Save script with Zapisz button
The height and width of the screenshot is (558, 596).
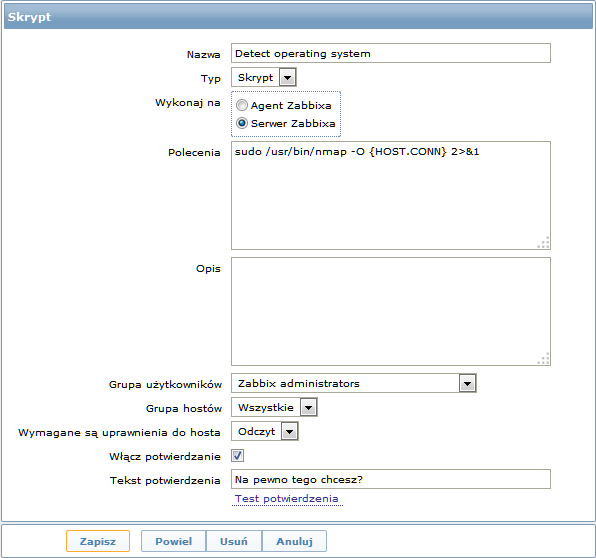pyautogui.click(x=98, y=541)
